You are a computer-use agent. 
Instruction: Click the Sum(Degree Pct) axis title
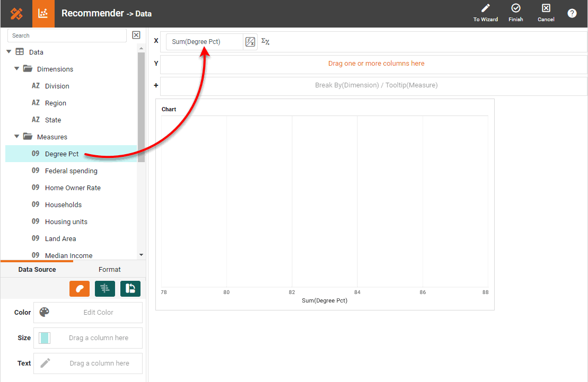pyautogui.click(x=324, y=300)
